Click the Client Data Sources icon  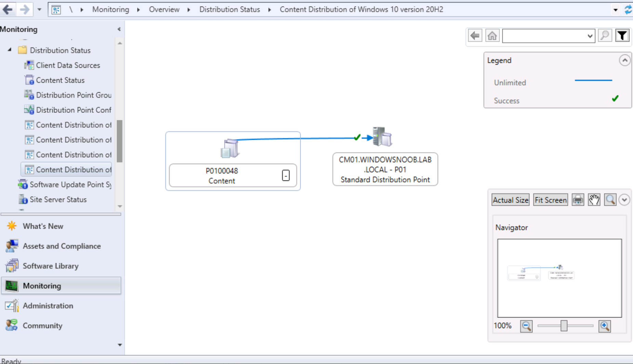tap(29, 65)
